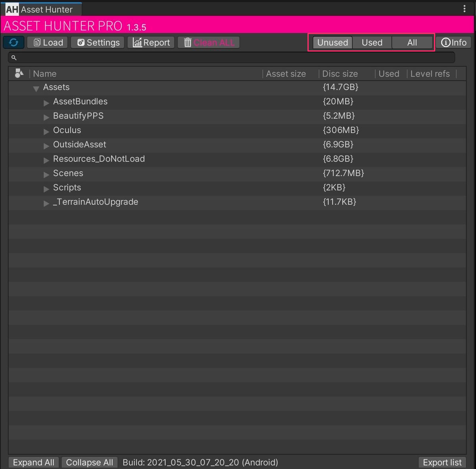Expand the BeautifyPPS folder arrow
This screenshot has width=476, height=469.
(x=46, y=117)
